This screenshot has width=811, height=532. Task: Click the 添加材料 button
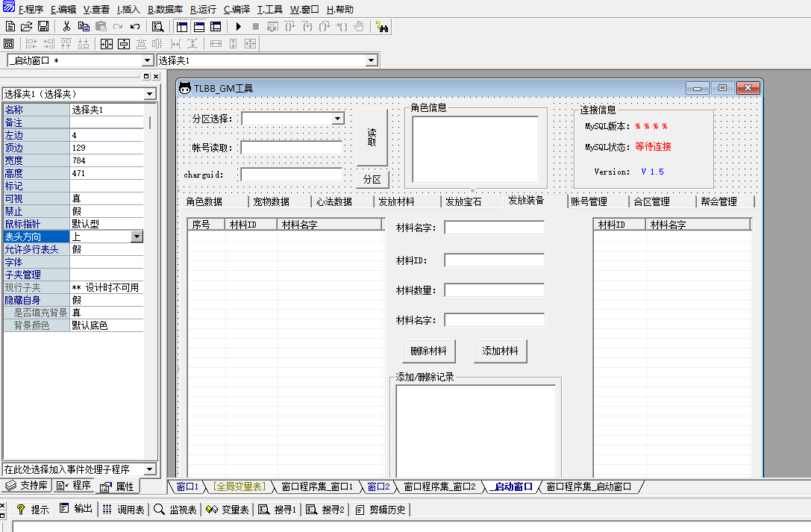pos(500,351)
